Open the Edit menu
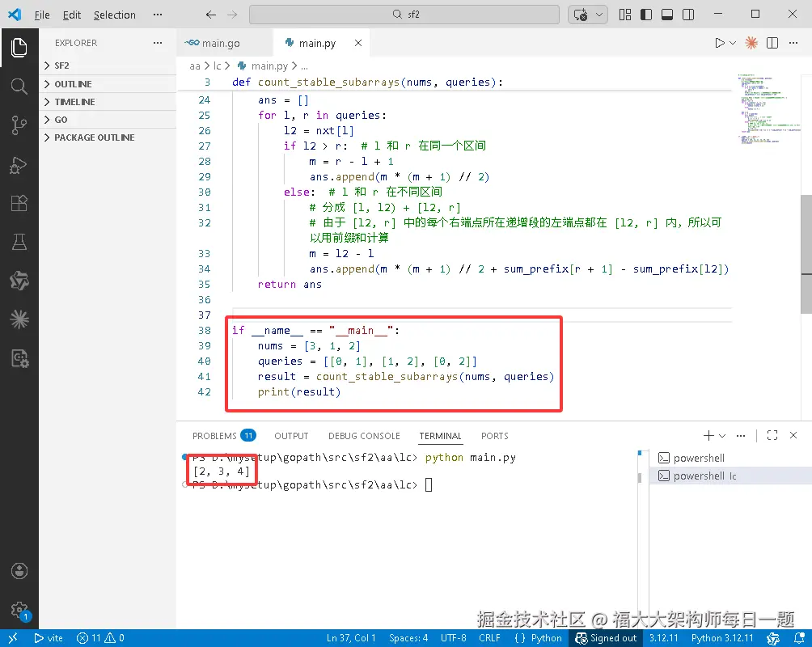 pyautogui.click(x=71, y=15)
